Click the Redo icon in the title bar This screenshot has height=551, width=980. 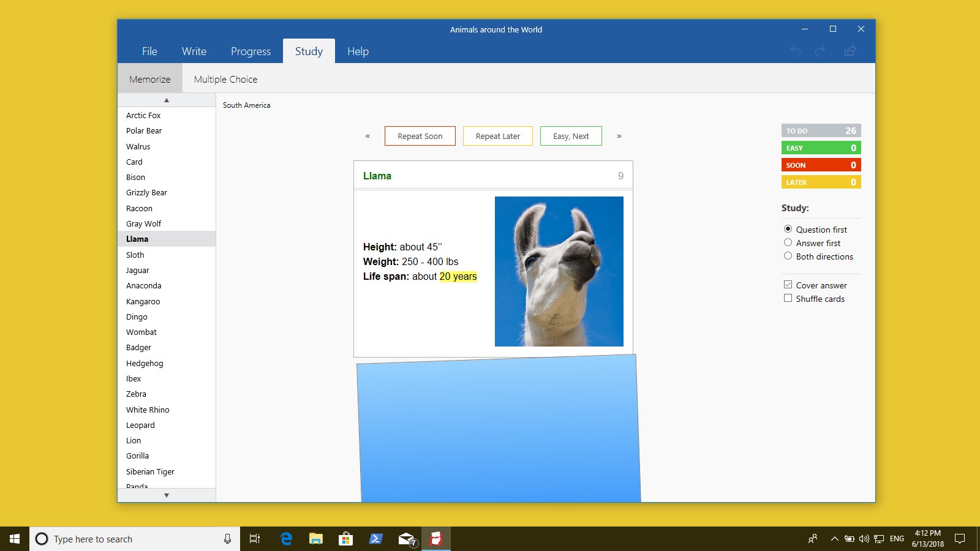(820, 51)
